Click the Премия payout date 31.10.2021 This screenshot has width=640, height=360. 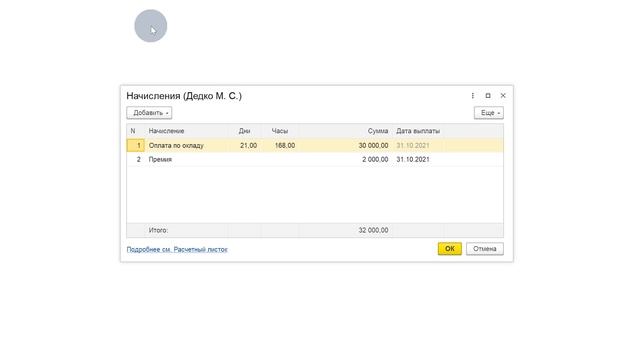[x=413, y=159]
